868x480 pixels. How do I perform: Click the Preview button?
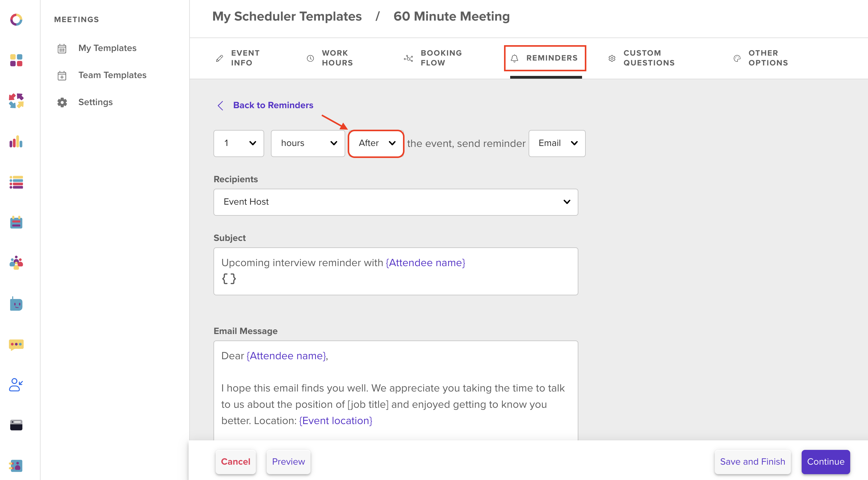[x=288, y=462]
